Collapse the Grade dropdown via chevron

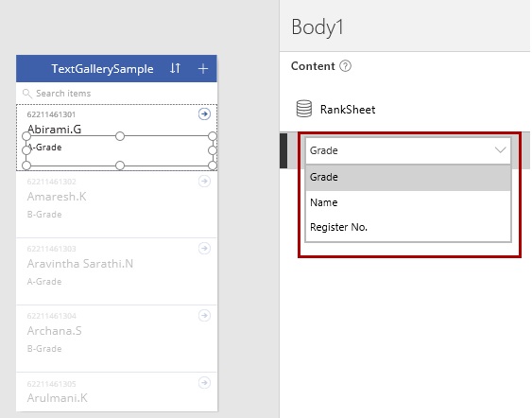click(x=501, y=149)
